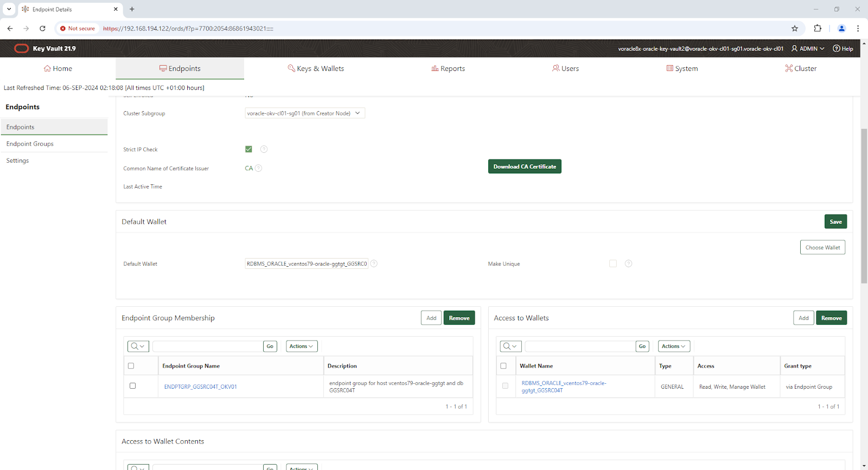
Task: Save the Default Wallet settings
Action: tap(835, 222)
